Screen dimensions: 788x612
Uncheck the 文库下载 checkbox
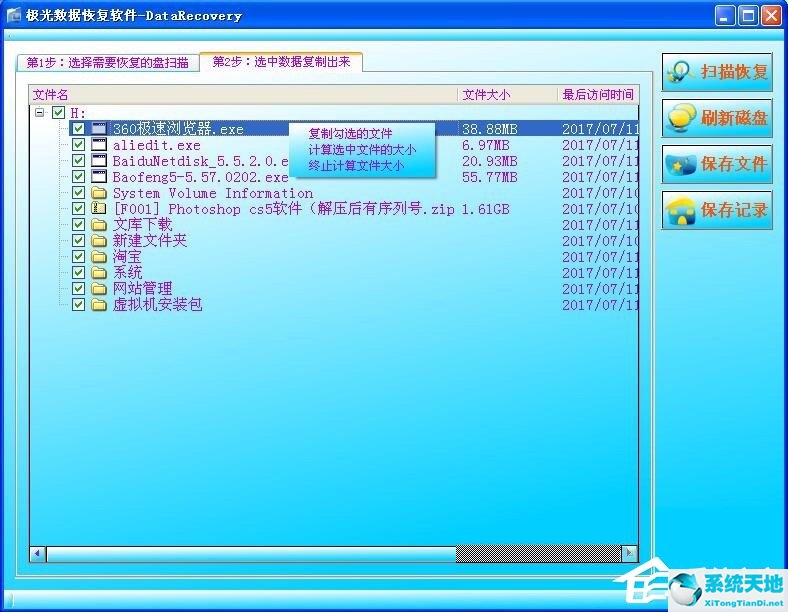(78, 225)
